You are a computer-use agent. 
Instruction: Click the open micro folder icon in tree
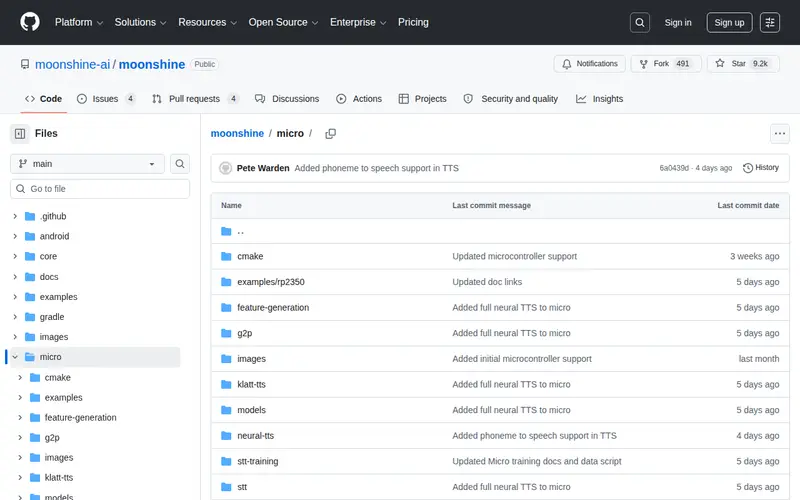30,357
